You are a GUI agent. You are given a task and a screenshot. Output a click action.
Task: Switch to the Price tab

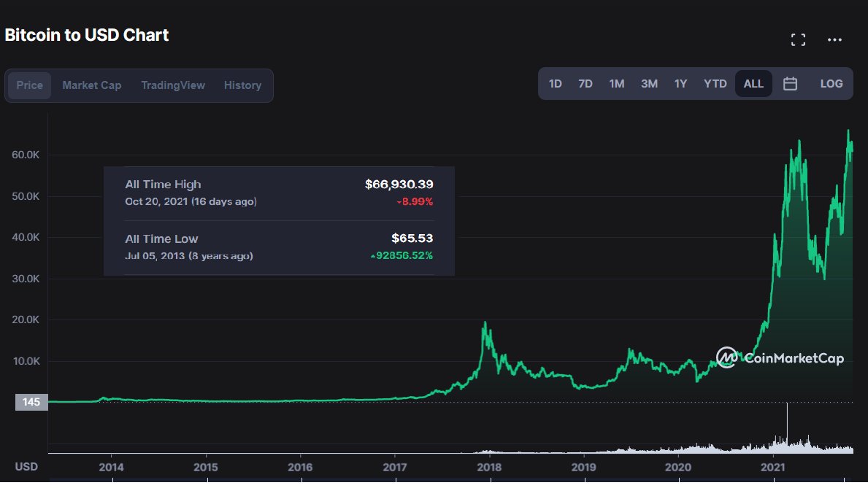coord(29,85)
